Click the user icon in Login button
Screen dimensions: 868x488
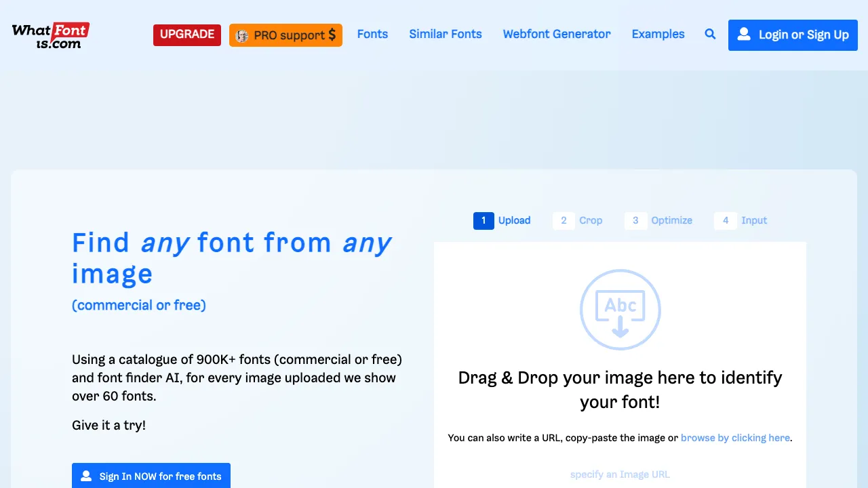pyautogui.click(x=744, y=34)
